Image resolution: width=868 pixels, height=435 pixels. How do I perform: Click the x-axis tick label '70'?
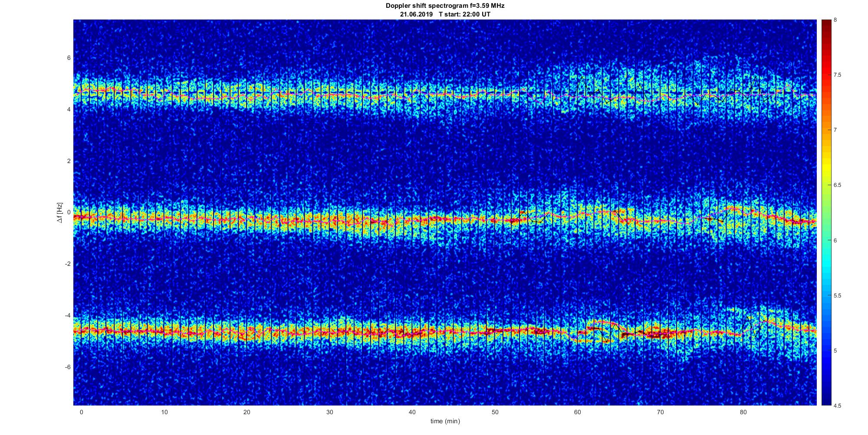pyautogui.click(x=661, y=412)
